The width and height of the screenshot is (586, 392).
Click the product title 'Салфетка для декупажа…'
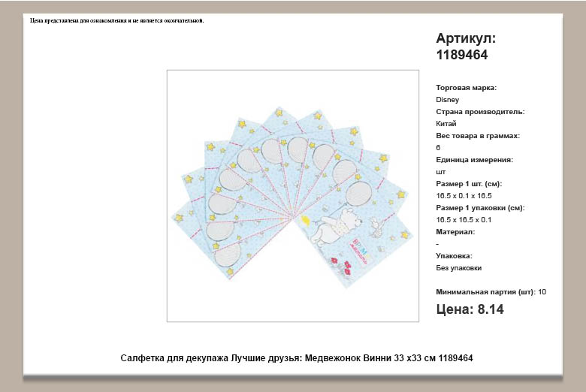(296, 358)
